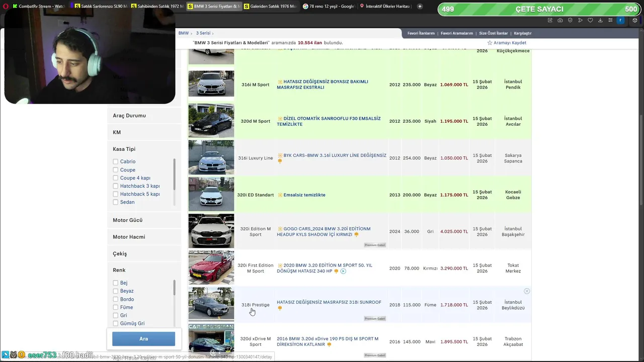
Task: Click the blue Ara search button
Action: [x=144, y=339]
